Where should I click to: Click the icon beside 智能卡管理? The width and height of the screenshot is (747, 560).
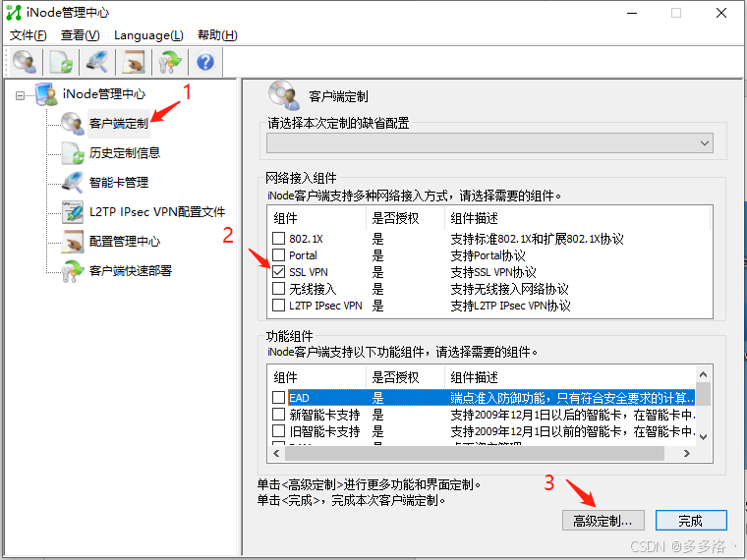[x=73, y=183]
